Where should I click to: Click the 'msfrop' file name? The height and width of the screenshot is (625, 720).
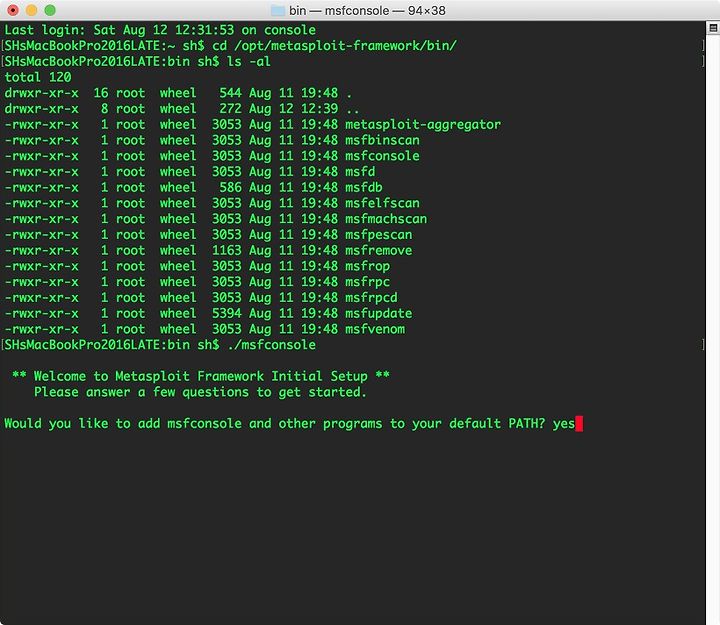[367, 266]
